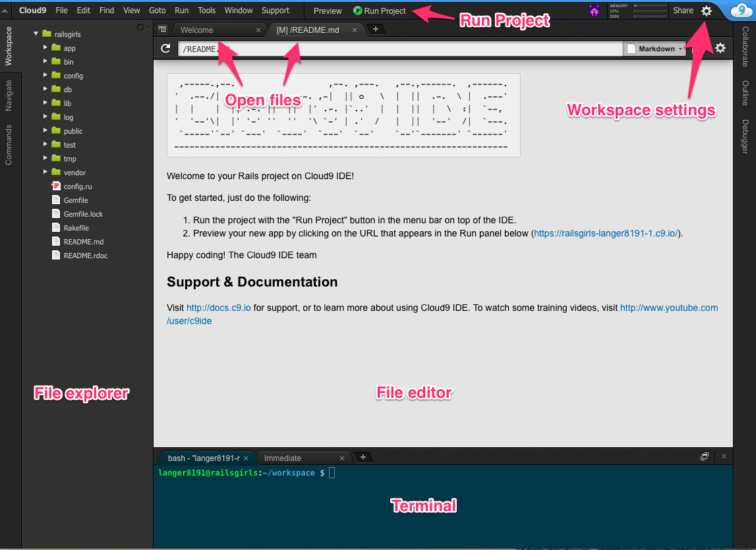Open the Collaborate right panel
The image size is (756, 550).
tap(745, 46)
